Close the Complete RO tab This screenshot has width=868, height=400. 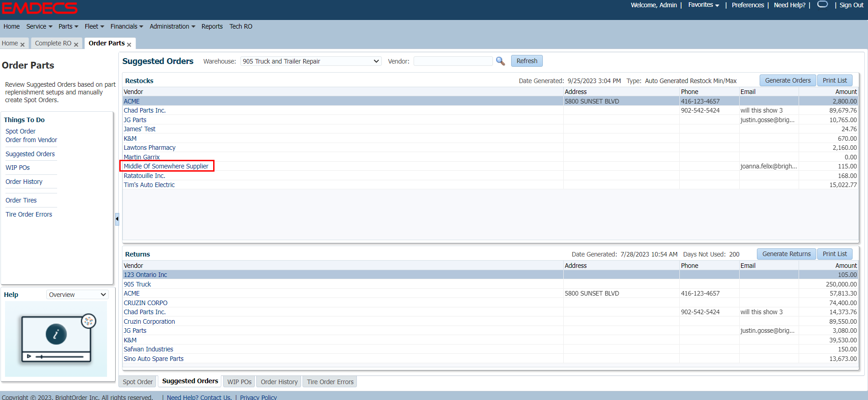pyautogui.click(x=76, y=44)
